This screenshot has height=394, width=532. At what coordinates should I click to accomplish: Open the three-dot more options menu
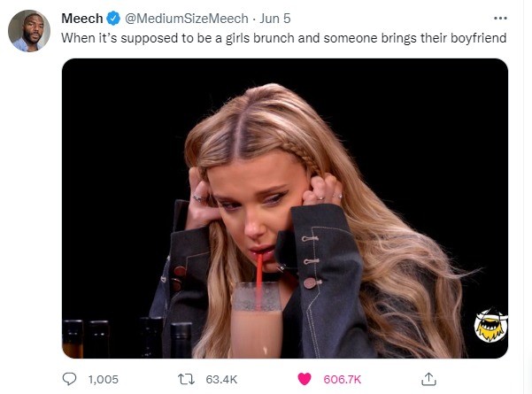[500, 19]
